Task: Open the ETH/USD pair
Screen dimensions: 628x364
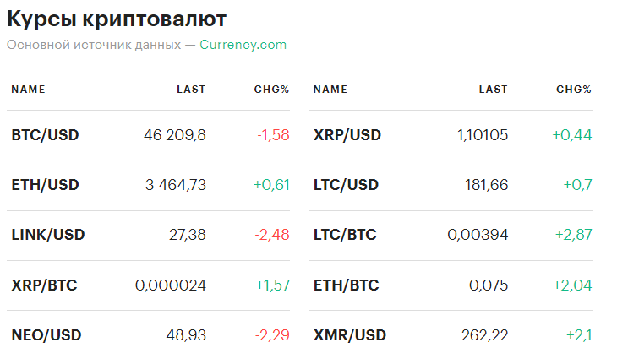Action: (x=45, y=185)
